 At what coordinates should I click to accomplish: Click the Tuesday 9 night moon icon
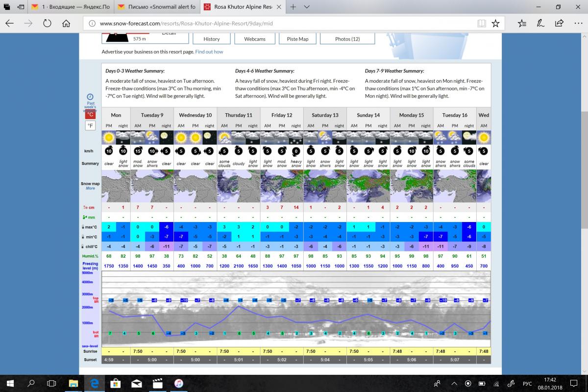[x=167, y=137]
